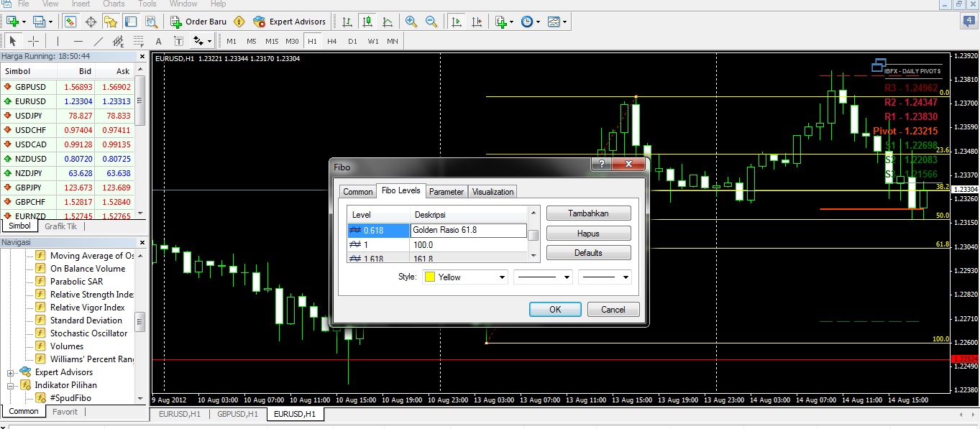Select the EURUSD row in Market Watch
Screen dimensions: 980x429
pos(68,101)
